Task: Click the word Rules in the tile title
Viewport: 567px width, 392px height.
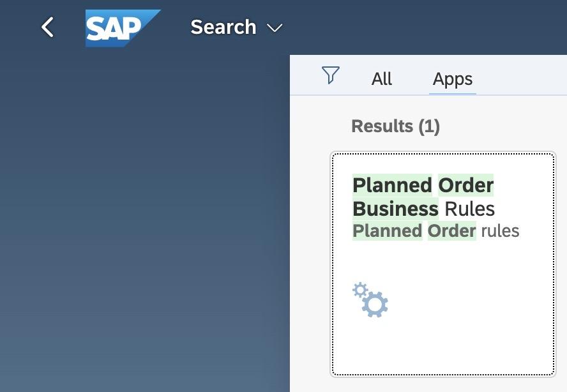Action: point(469,209)
